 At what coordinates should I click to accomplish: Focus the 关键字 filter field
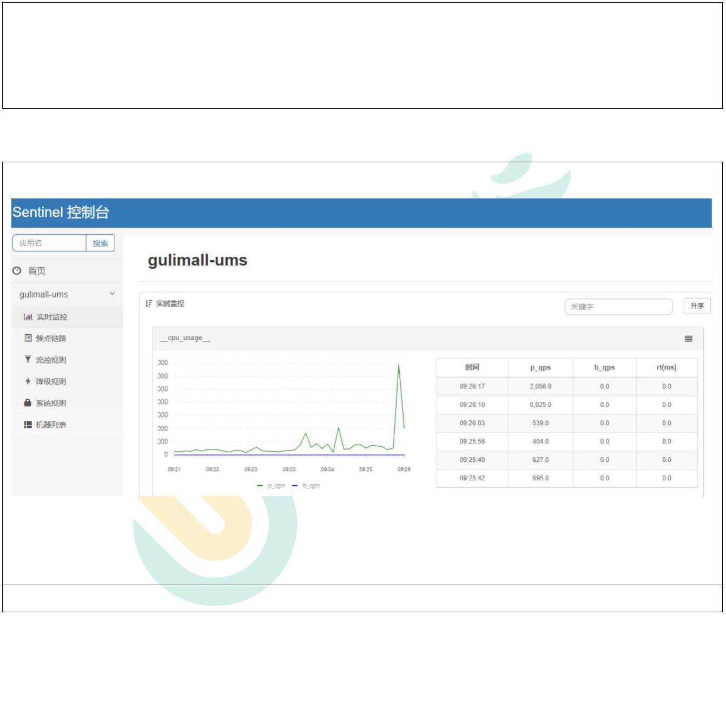pyautogui.click(x=618, y=306)
